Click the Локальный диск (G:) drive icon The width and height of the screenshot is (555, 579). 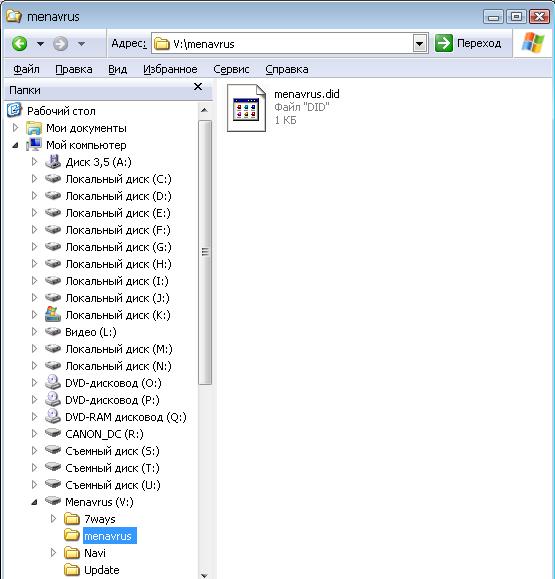point(53,246)
